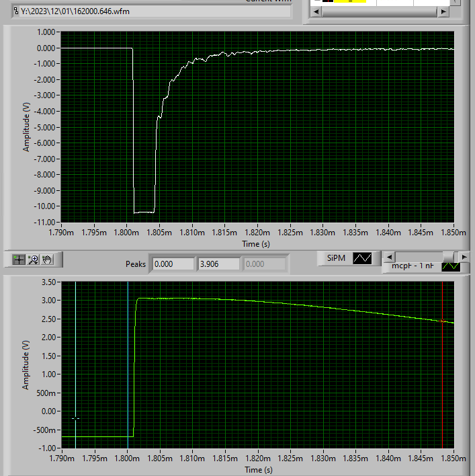Click left arrow of cursor legend scrollbar
Screen dimensions: 475x476
tap(316, 11)
